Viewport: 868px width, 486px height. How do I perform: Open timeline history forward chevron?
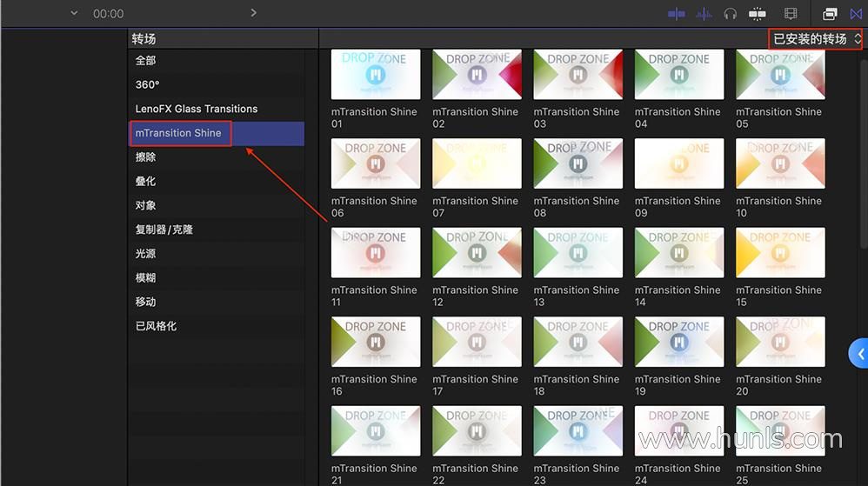pos(253,13)
